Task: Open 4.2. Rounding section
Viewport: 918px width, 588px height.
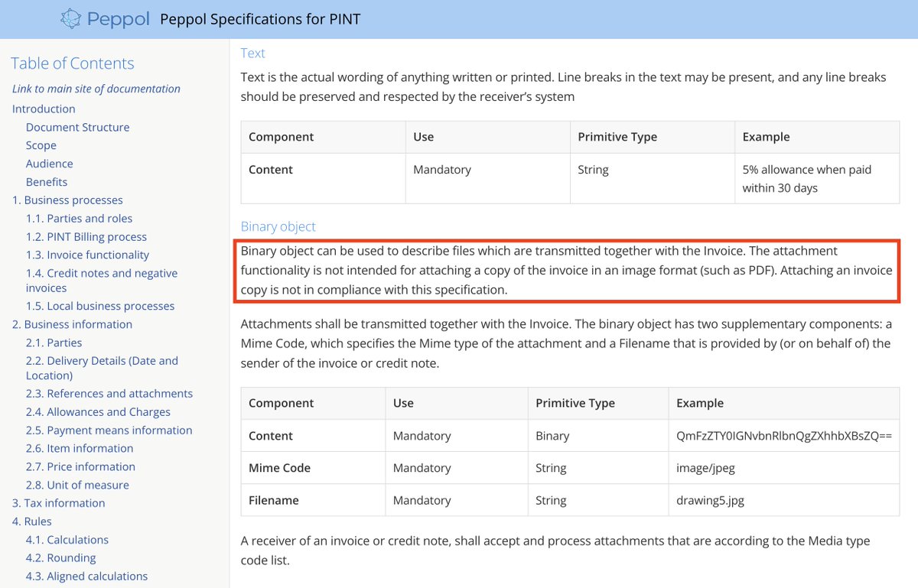Action: [61, 558]
